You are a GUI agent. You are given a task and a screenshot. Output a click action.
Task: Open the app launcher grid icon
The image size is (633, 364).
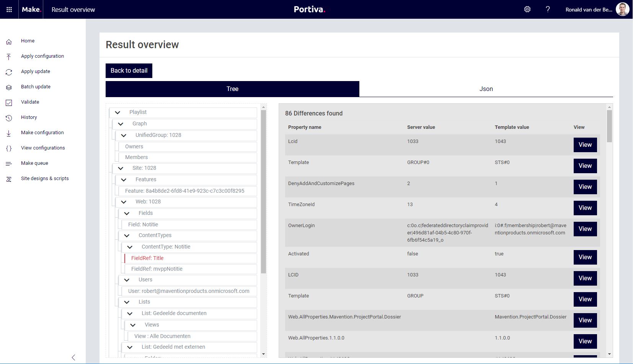point(9,10)
